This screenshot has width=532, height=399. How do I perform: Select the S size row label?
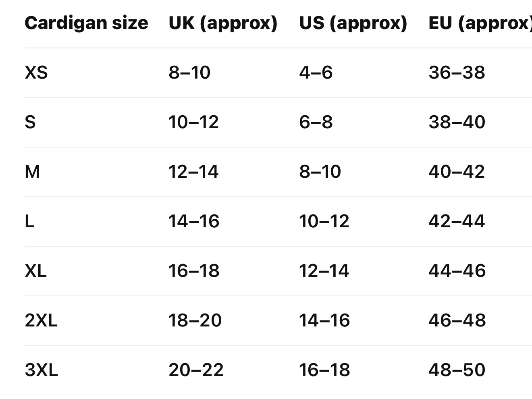tap(30, 122)
